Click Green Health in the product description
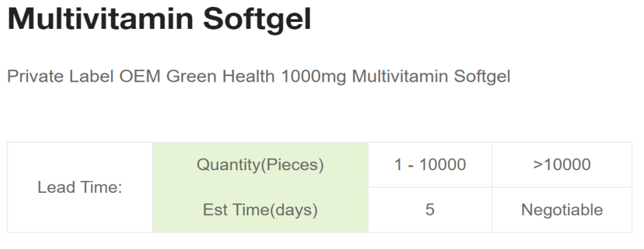 click(220, 76)
